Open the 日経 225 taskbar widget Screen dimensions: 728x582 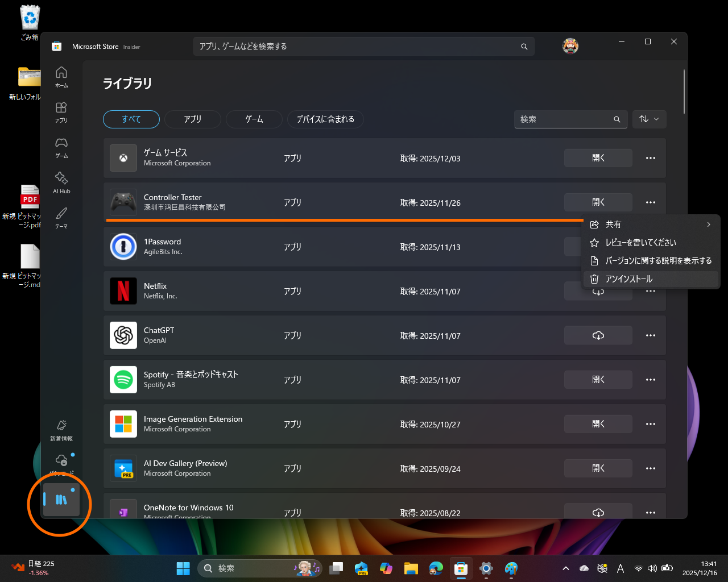point(33,568)
